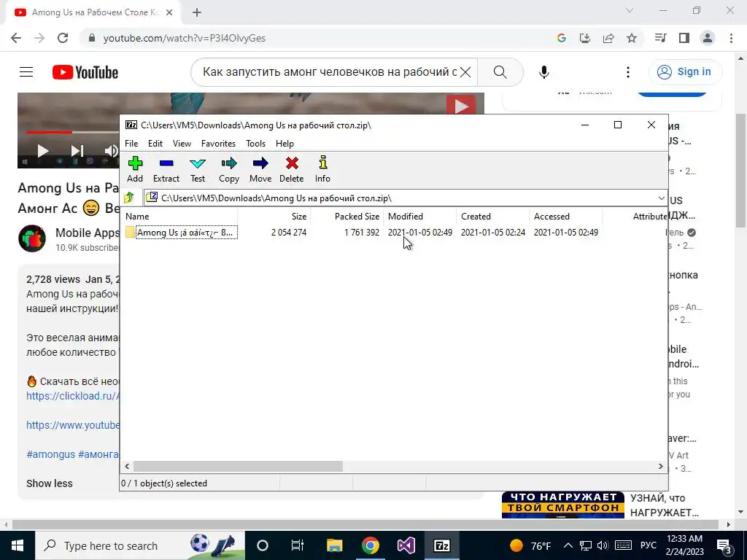Viewport: 747px width, 560px height.
Task: Open Visual Studio from taskbar
Action: pyautogui.click(x=406, y=545)
